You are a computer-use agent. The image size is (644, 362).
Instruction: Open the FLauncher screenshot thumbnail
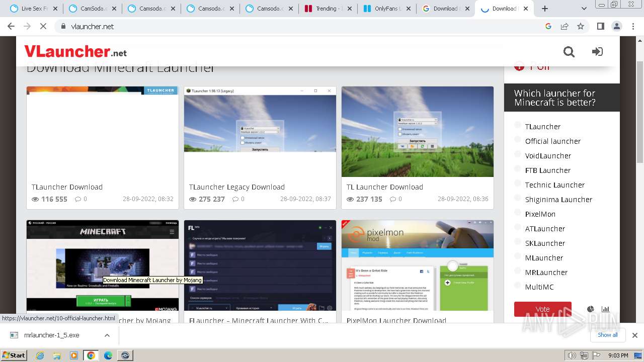point(260,265)
